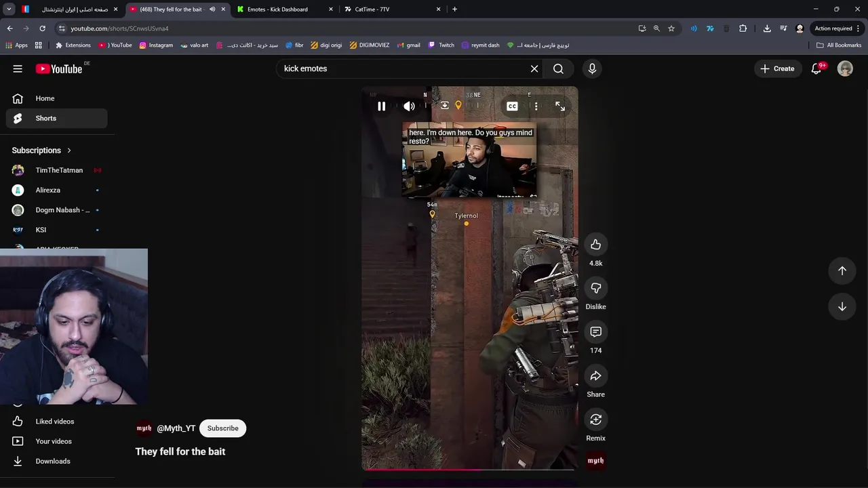Run search with the magnifier button

[558, 68]
